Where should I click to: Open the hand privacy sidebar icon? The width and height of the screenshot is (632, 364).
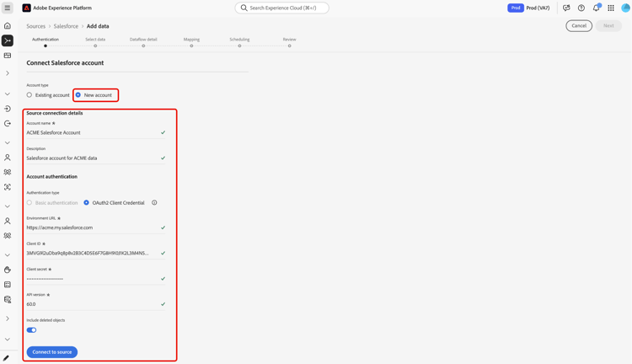[8, 270]
